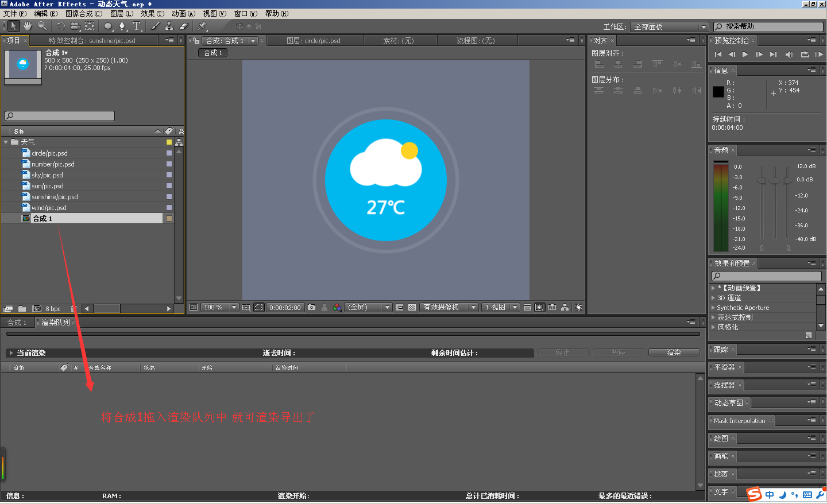Click the search help field
Viewport: 827px width, 504px height.
(x=768, y=27)
